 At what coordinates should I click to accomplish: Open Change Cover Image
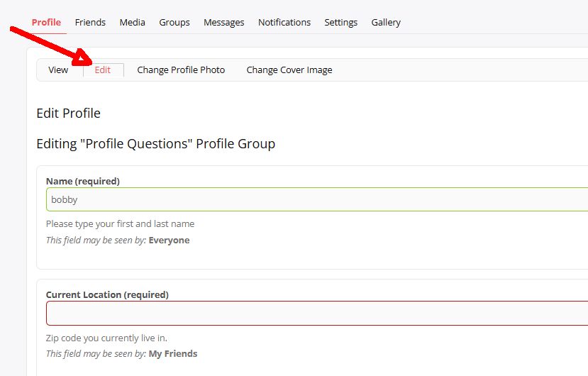click(289, 70)
